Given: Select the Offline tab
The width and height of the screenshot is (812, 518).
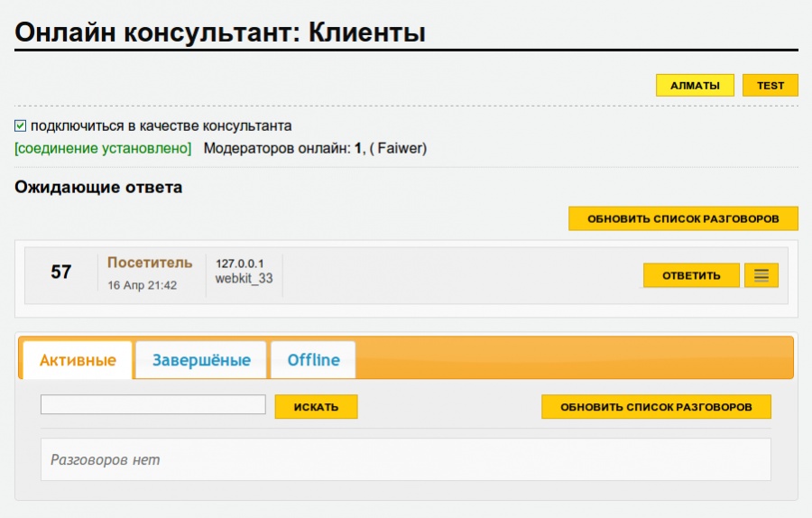Looking at the screenshot, I should [x=313, y=360].
